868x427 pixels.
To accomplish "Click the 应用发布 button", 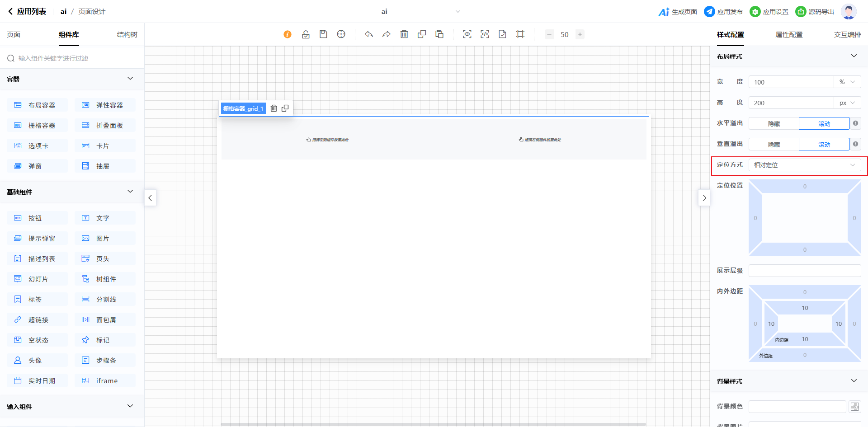I will click(x=723, y=12).
